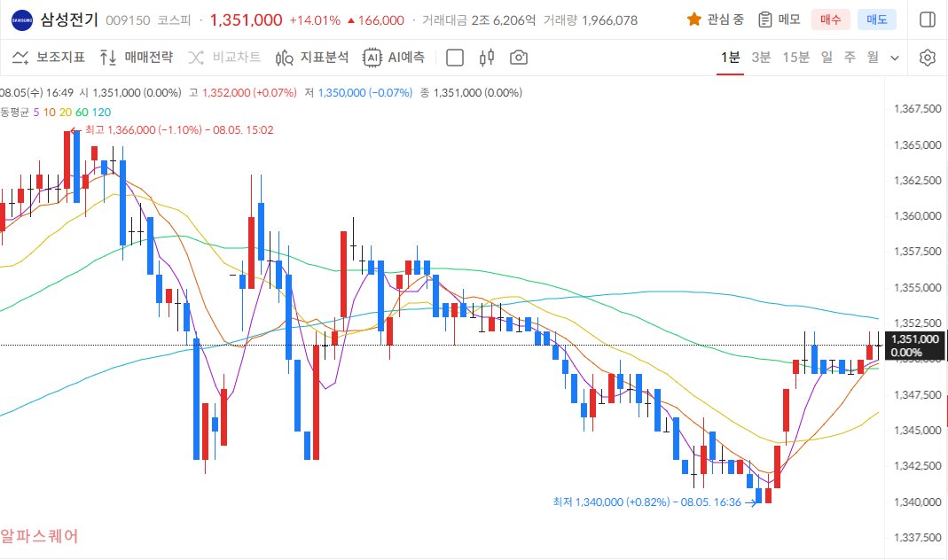Click the 매도 sell button

pyautogui.click(x=877, y=19)
